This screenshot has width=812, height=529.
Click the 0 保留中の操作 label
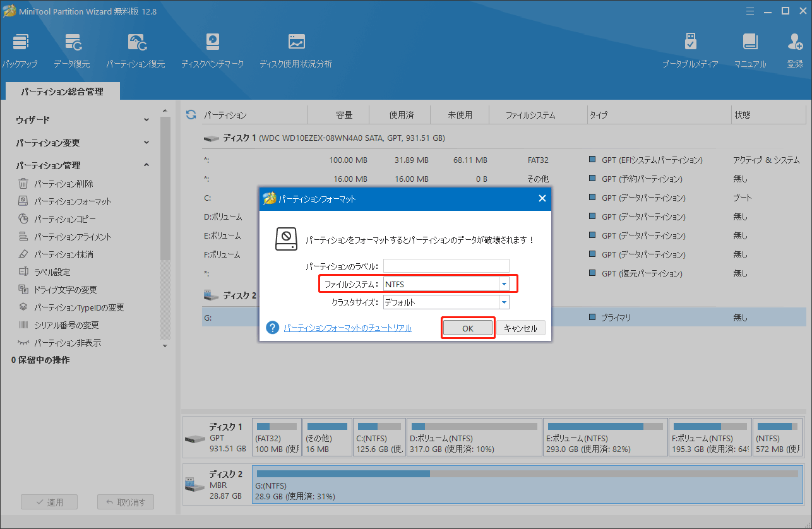click(x=40, y=360)
